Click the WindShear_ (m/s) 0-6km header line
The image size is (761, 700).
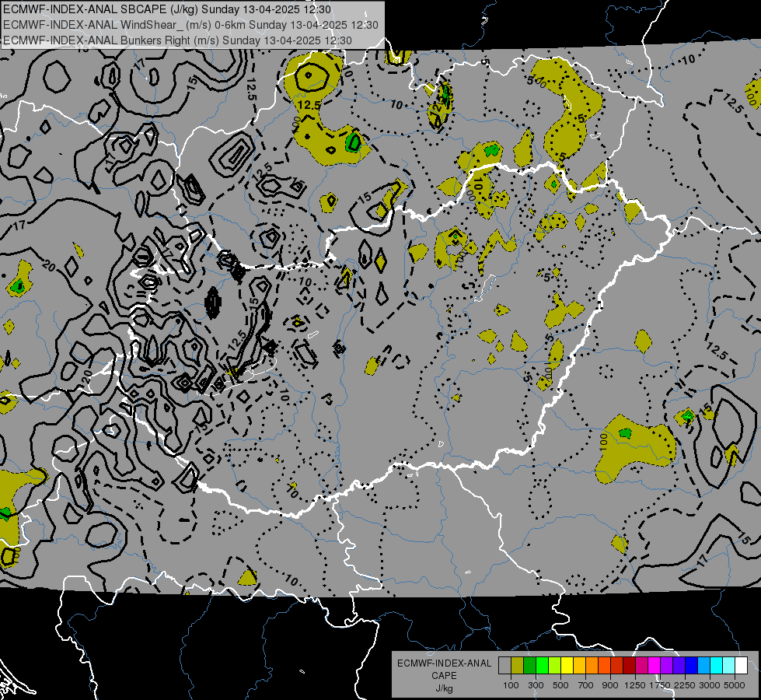click(x=190, y=25)
